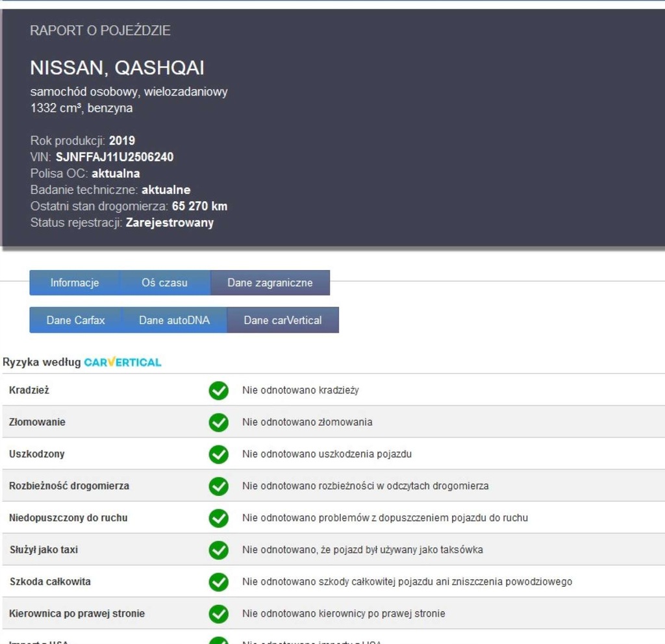Image resolution: width=665 pixels, height=644 pixels.
Task: Click the green check icon for Kradzież
Action: (218, 390)
